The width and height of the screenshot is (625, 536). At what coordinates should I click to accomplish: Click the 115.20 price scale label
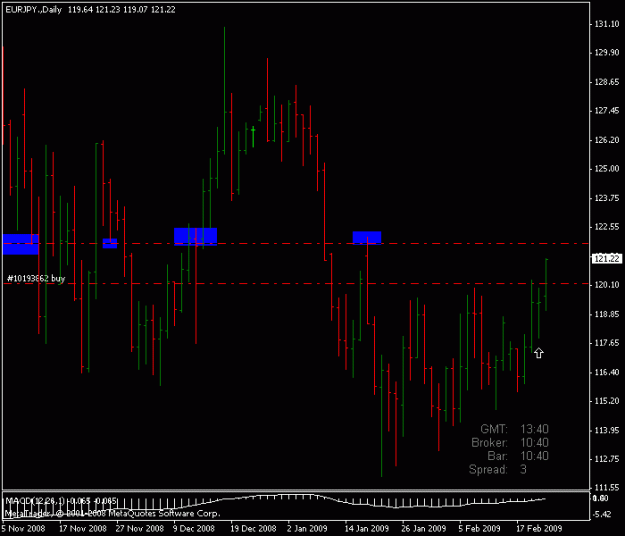tap(607, 401)
